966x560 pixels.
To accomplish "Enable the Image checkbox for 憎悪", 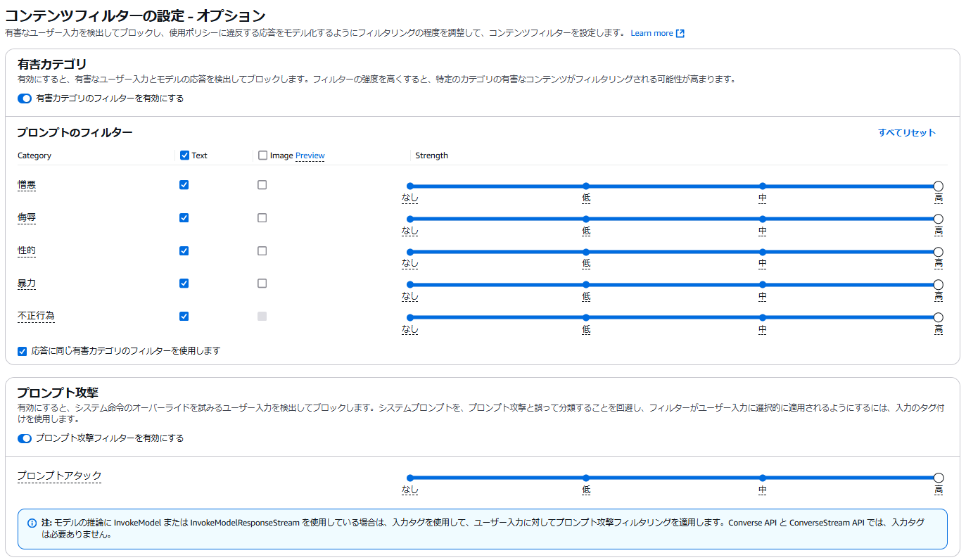I will tap(262, 184).
